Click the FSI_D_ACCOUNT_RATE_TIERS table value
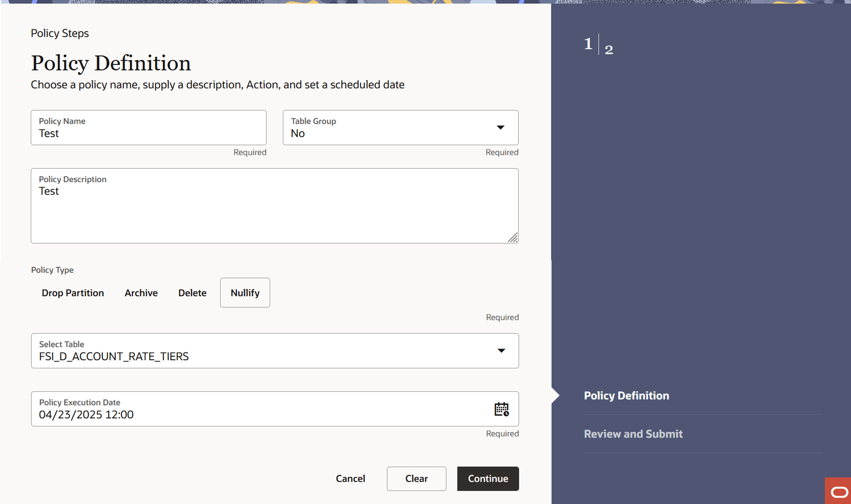 [114, 356]
